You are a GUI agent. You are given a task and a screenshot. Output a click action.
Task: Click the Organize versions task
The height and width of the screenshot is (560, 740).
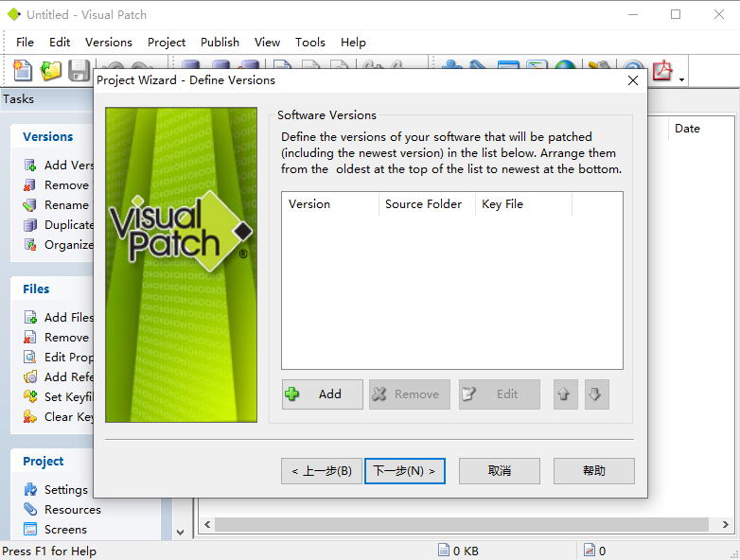click(x=59, y=244)
